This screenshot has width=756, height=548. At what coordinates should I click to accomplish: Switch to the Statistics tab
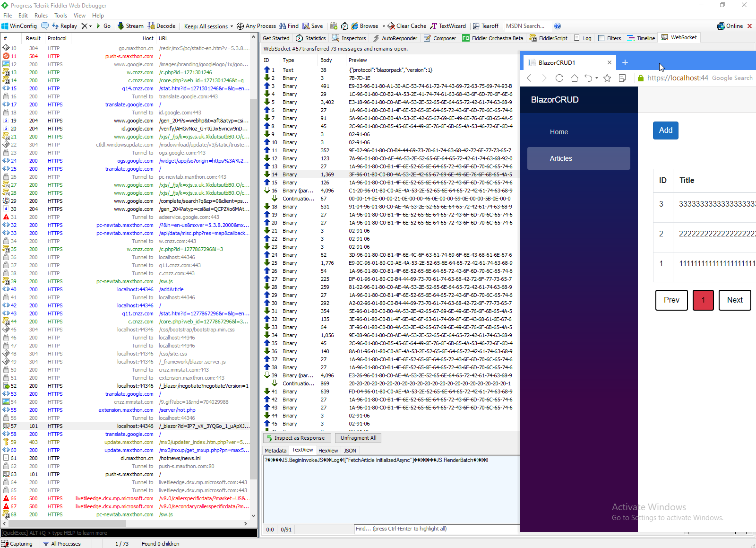[311, 38]
